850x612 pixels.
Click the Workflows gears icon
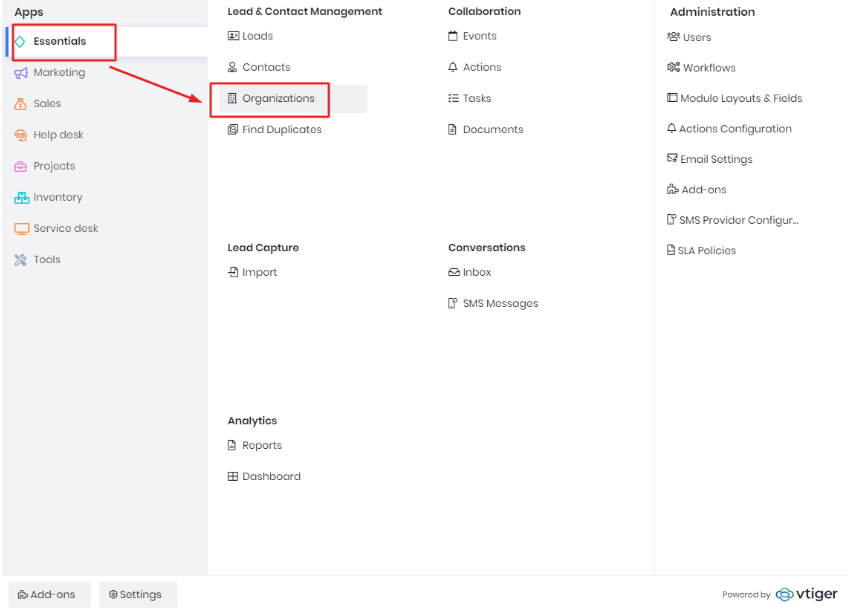pyautogui.click(x=673, y=67)
